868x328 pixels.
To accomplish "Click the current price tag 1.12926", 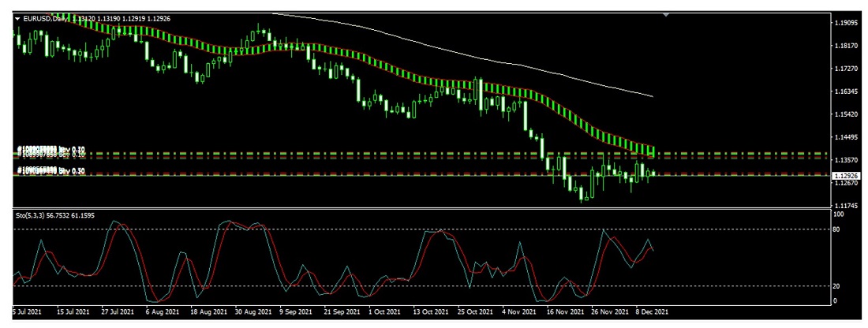I will tap(849, 174).
